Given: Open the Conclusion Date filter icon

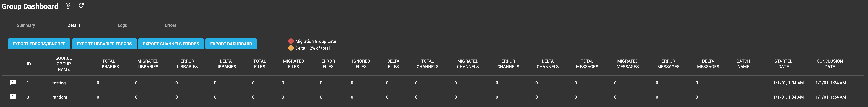Looking at the screenshot, I should click(848, 64).
